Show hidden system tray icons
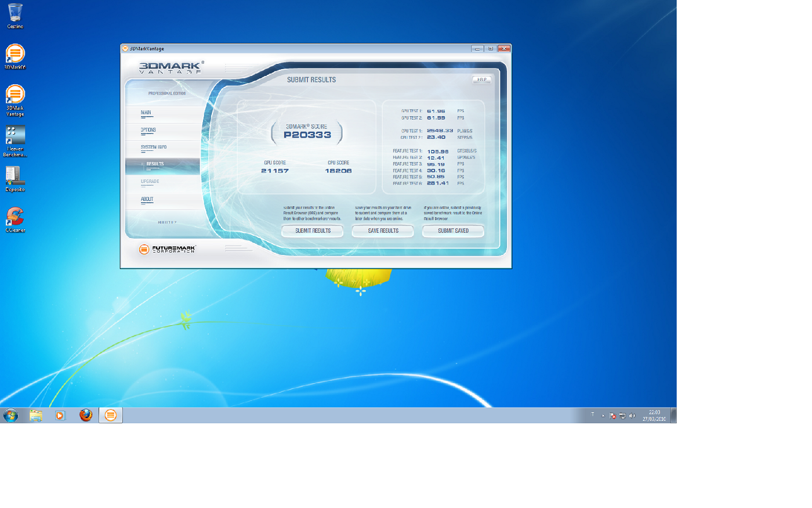The height and width of the screenshot is (508, 812). click(603, 416)
